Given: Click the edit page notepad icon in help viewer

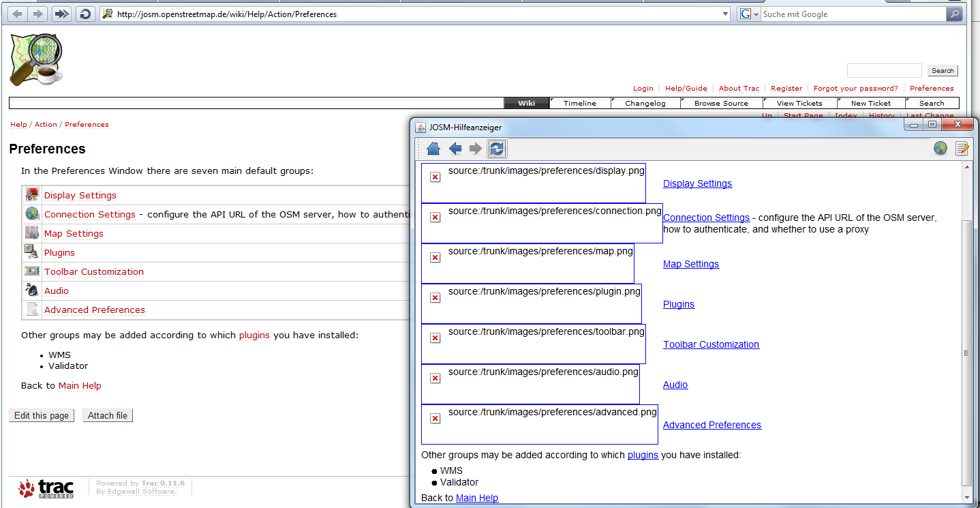Looking at the screenshot, I should 962,149.
